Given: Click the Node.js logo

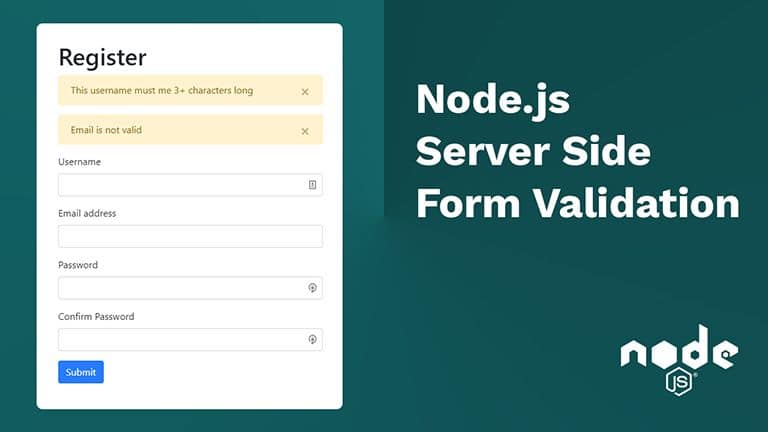Looking at the screenshot, I should click(679, 360).
